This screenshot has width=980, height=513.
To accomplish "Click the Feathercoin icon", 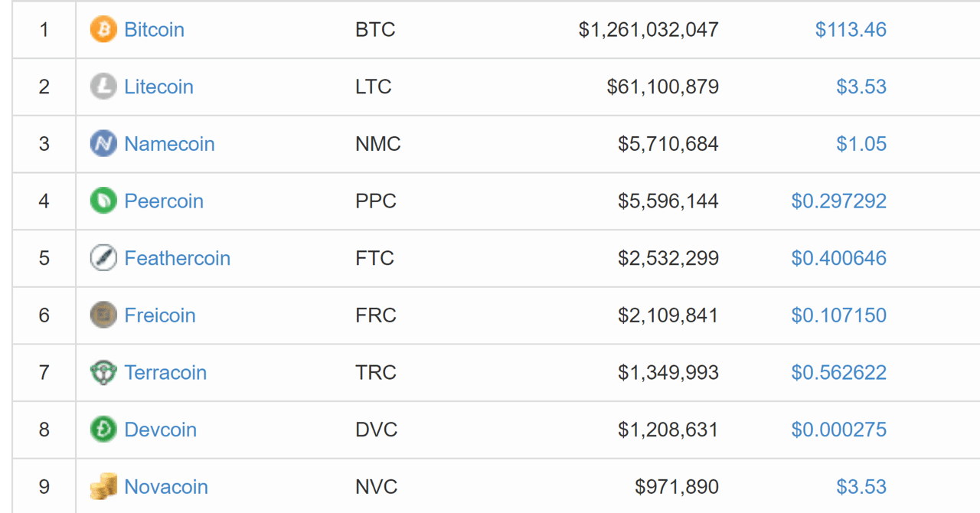I will click(103, 258).
